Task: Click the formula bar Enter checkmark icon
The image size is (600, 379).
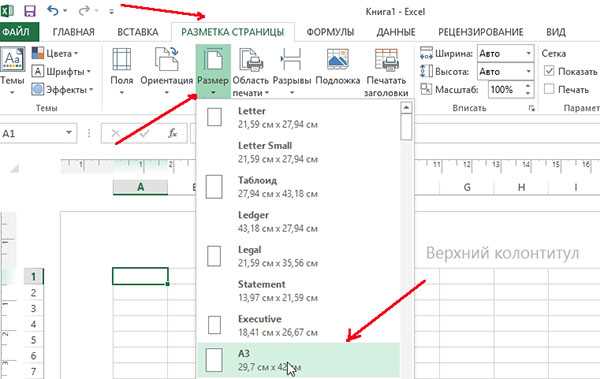Action: pyautogui.click(x=144, y=133)
